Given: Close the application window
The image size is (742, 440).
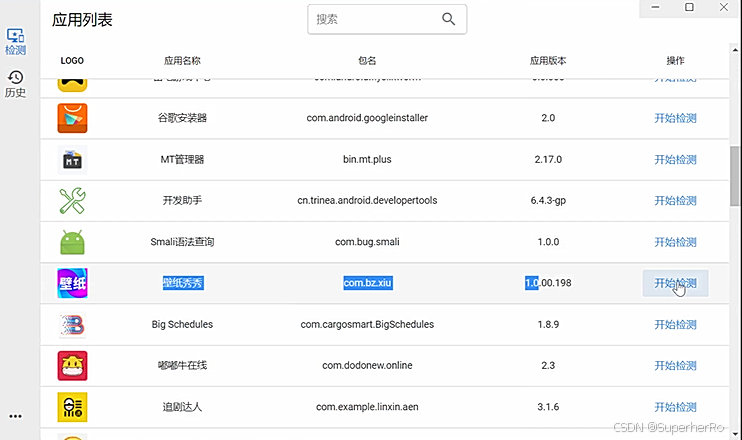Looking at the screenshot, I should point(724,7).
